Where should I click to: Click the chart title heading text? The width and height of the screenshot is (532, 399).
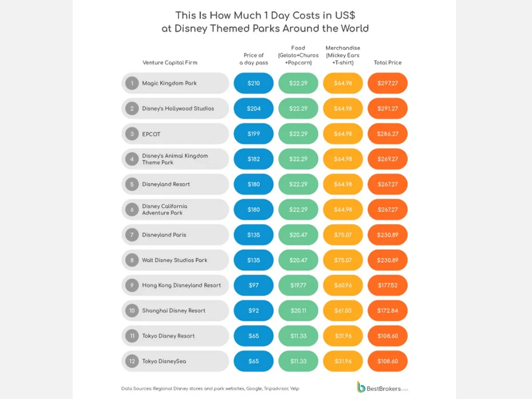click(x=266, y=22)
